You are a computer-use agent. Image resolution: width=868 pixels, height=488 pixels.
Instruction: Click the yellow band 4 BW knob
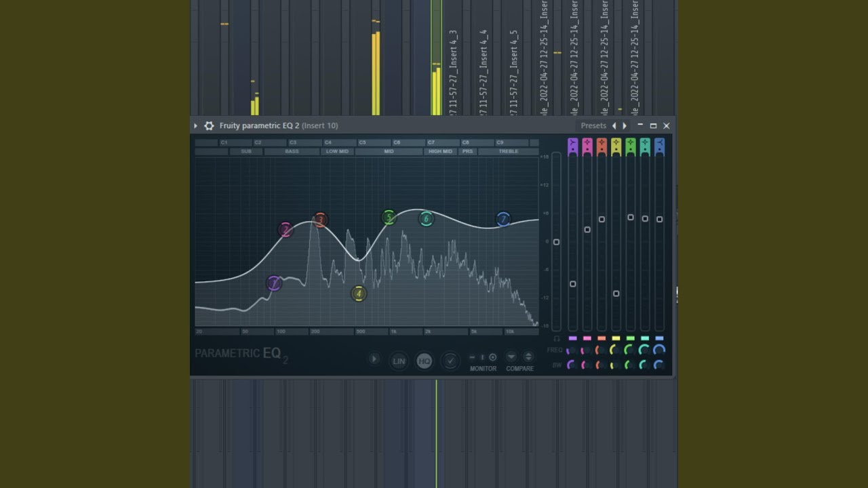coord(615,365)
